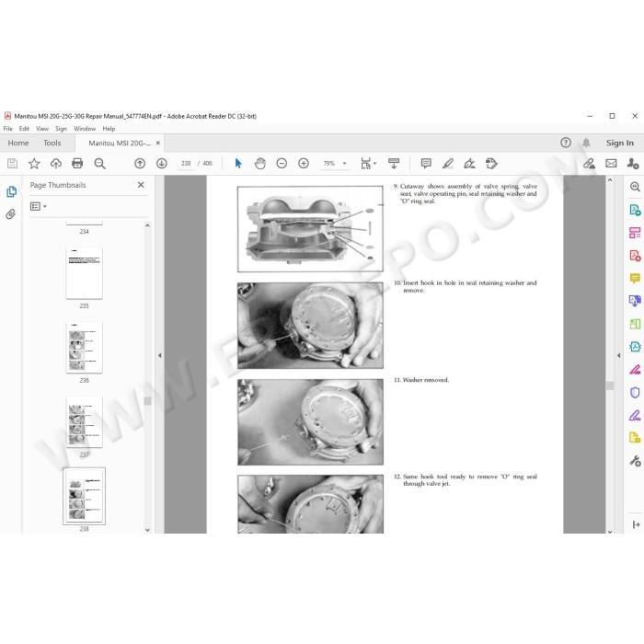
Task: Open the Edit menu
Action: (24, 129)
